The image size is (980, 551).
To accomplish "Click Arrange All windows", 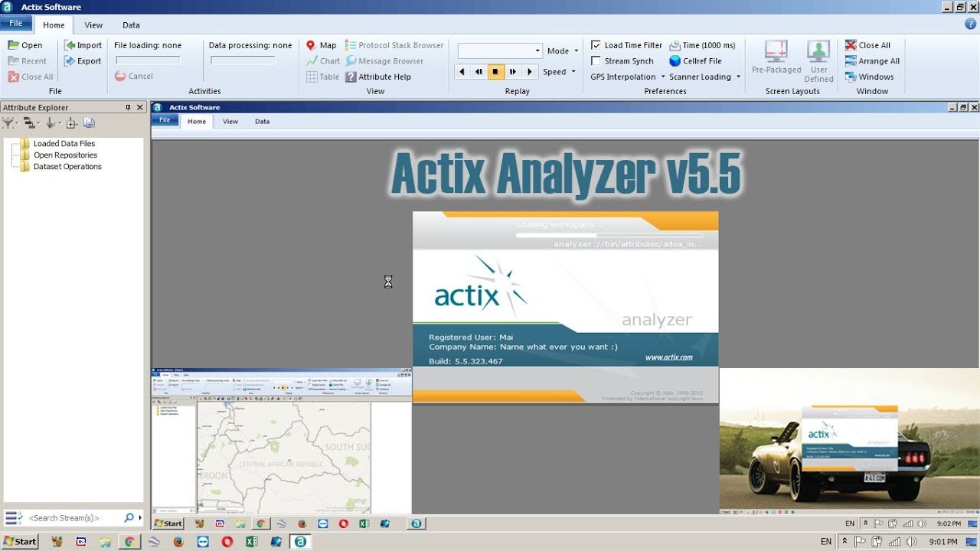I will 872,61.
